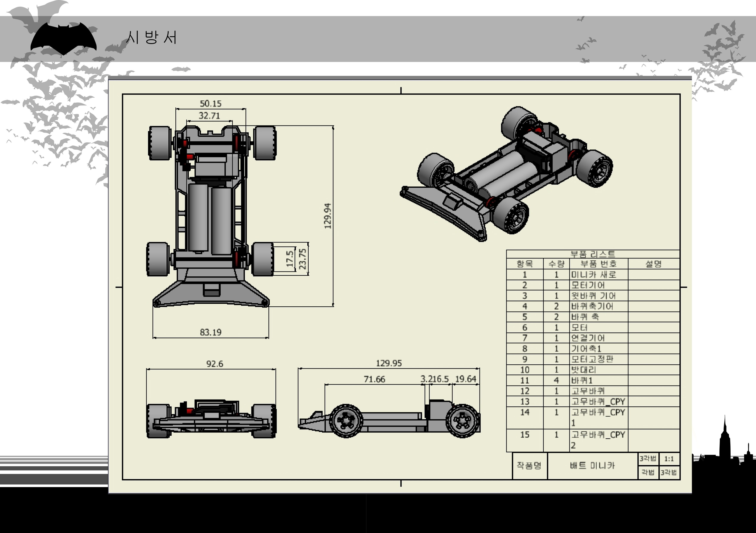The height and width of the screenshot is (533, 756).
Task: Click the 83.19 front wing dimension
Action: [210, 332]
